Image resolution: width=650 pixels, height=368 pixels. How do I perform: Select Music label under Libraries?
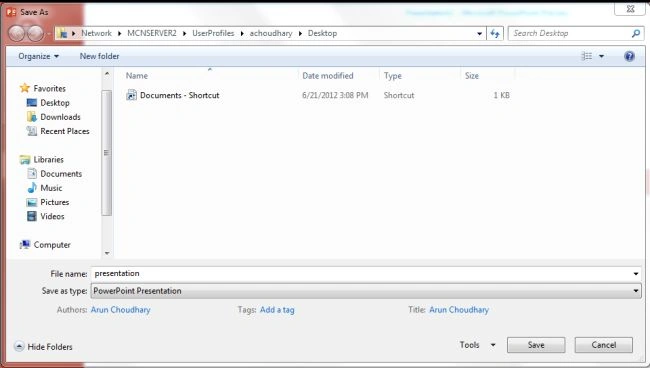(x=51, y=188)
